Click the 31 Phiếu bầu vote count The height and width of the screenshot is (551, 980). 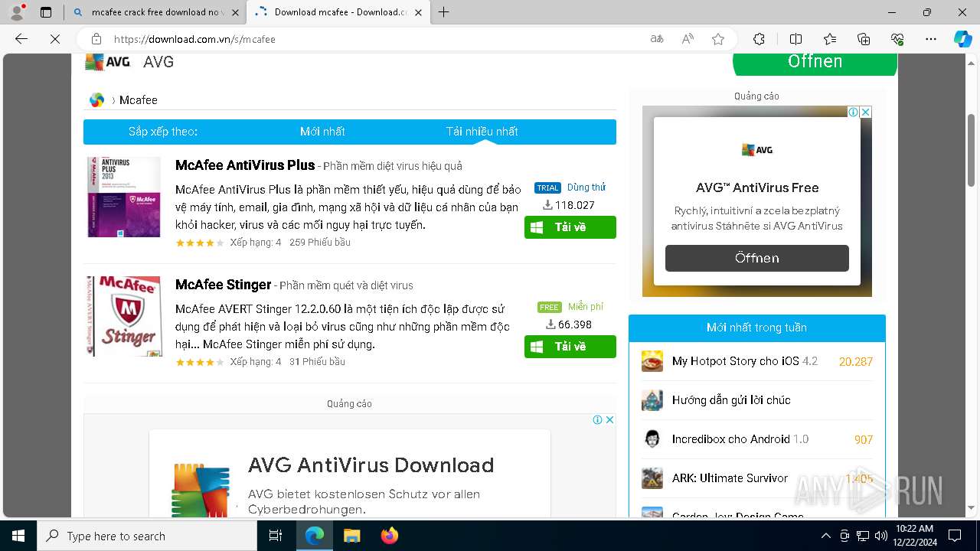click(x=317, y=362)
